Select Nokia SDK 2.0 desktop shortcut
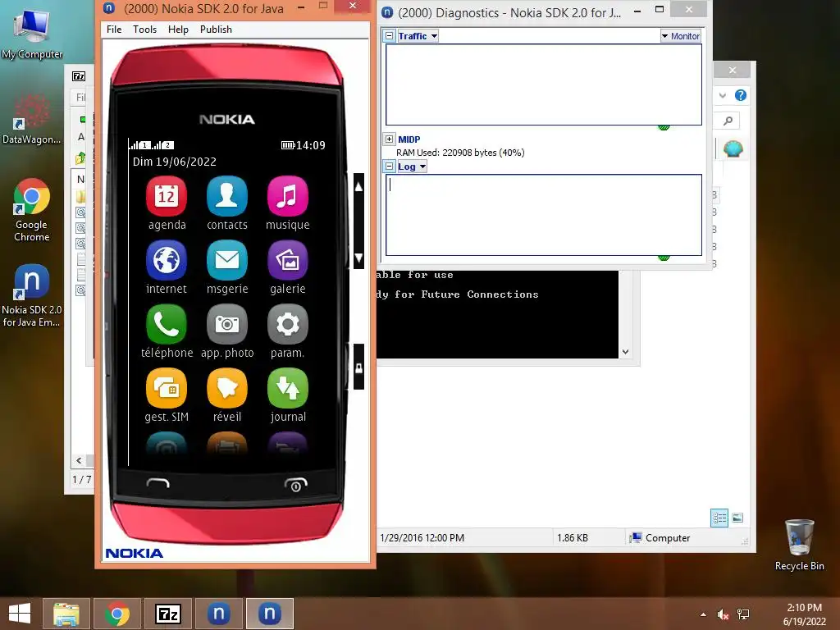Image resolution: width=840 pixels, height=630 pixels. pos(32,295)
